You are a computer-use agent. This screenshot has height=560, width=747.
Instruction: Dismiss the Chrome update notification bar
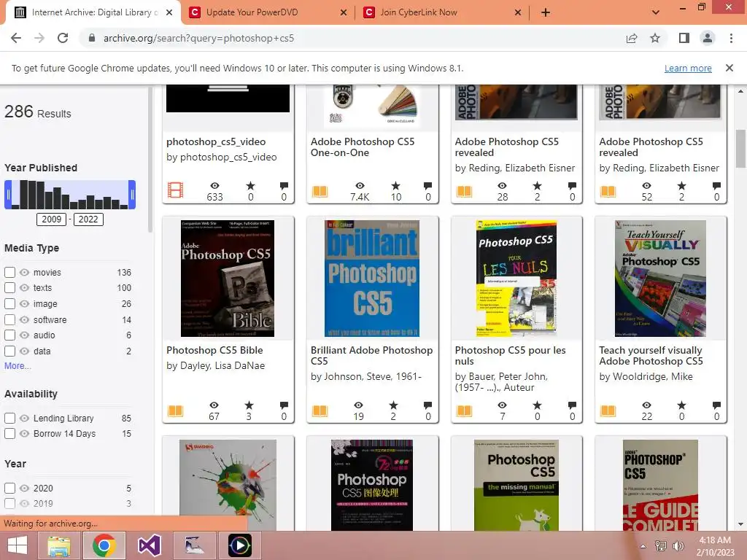click(729, 68)
